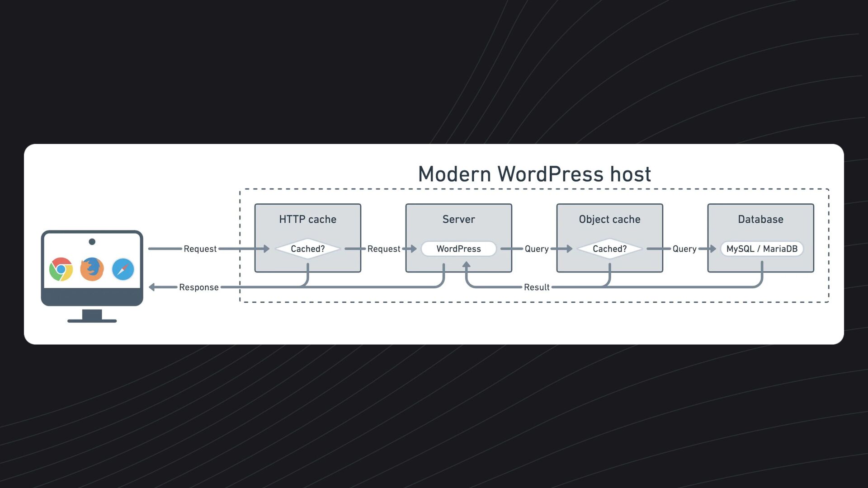The height and width of the screenshot is (488, 868).
Task: Click the Query label before Object cache
Action: tap(537, 249)
